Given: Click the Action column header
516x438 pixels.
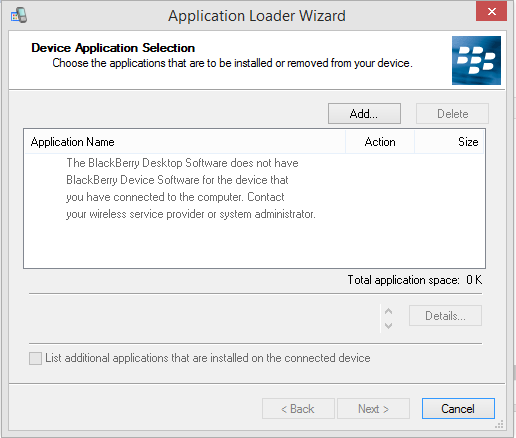Looking at the screenshot, I should [380, 142].
